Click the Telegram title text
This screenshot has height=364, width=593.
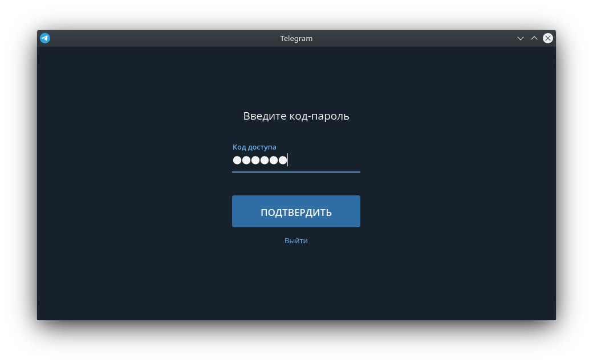296,39
